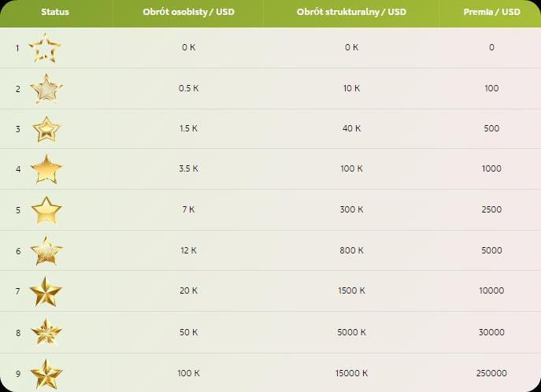Click the Status column header
Viewport: 541px width, 392px height.
coord(55,12)
